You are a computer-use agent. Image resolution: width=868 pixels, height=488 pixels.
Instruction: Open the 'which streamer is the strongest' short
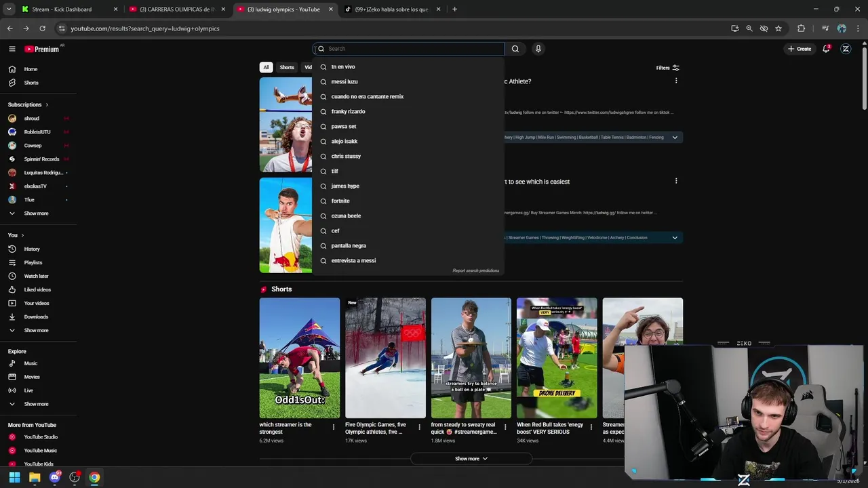(x=299, y=358)
